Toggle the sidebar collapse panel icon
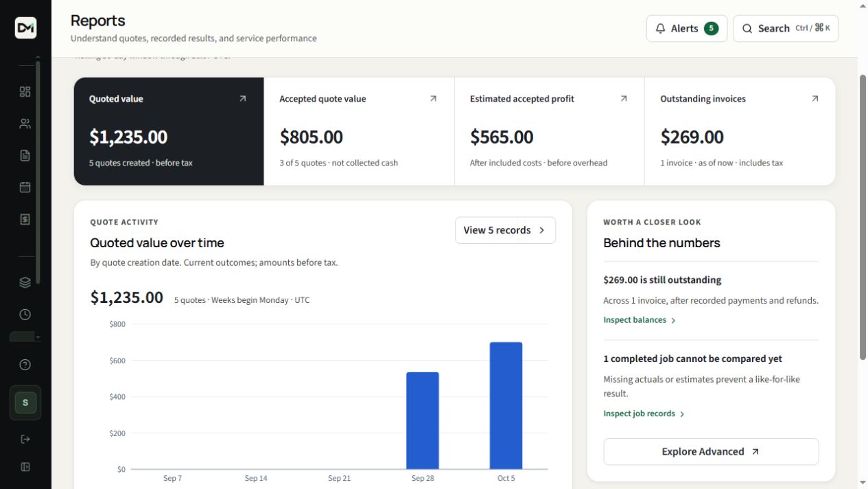The image size is (868, 489). coord(25,467)
